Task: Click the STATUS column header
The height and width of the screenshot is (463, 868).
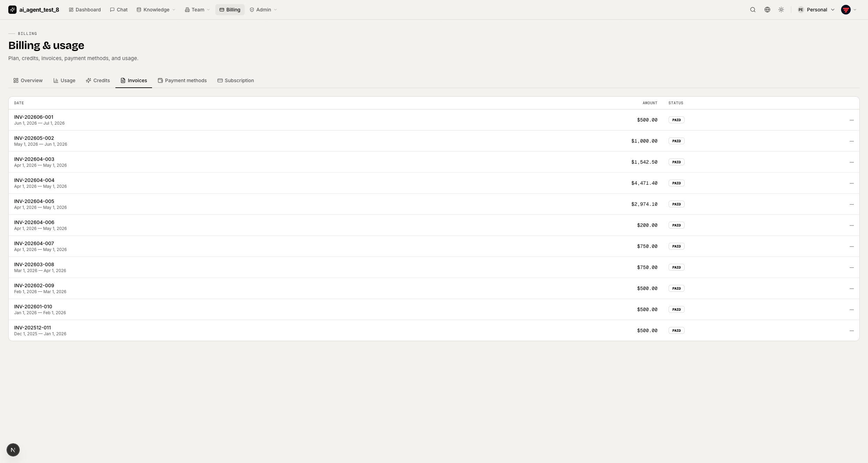Action: click(676, 103)
